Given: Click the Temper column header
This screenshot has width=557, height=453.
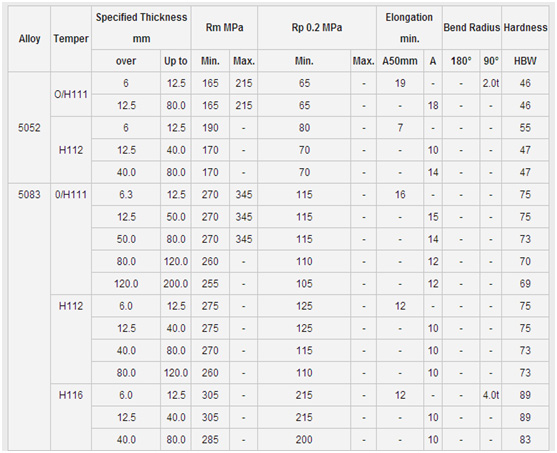Looking at the screenshot, I should tap(71, 38).
